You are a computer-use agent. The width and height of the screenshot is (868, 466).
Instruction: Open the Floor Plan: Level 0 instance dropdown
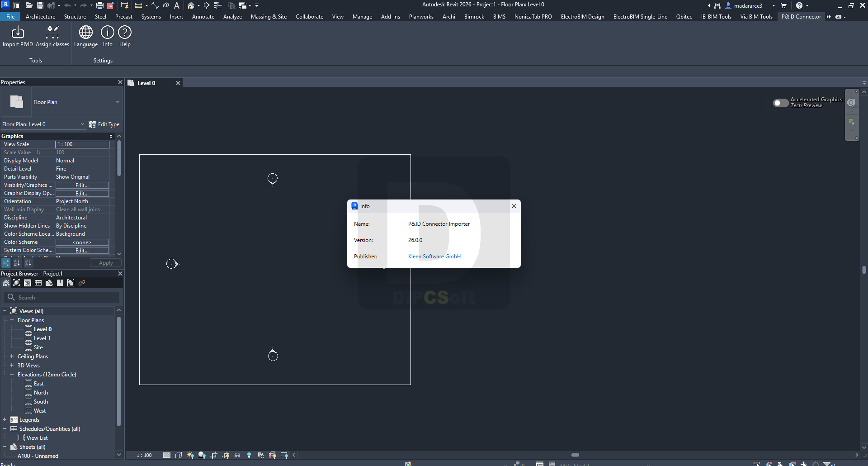click(x=43, y=124)
